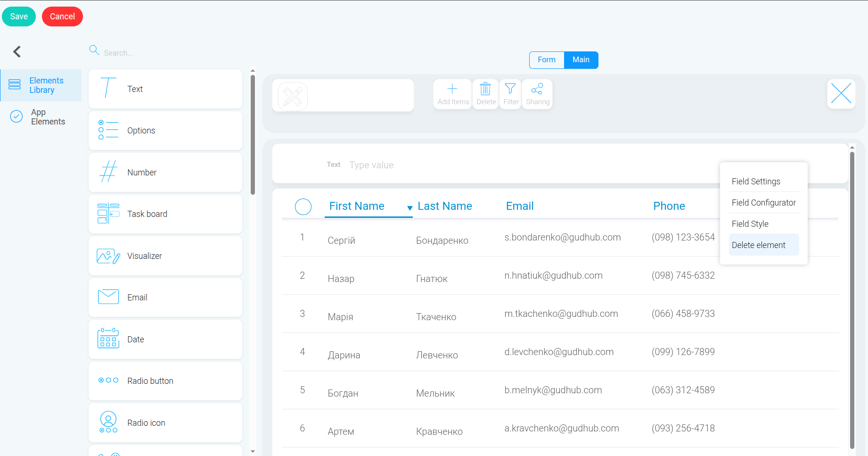Click first name Дарина cell
868x456 pixels.
click(x=344, y=355)
